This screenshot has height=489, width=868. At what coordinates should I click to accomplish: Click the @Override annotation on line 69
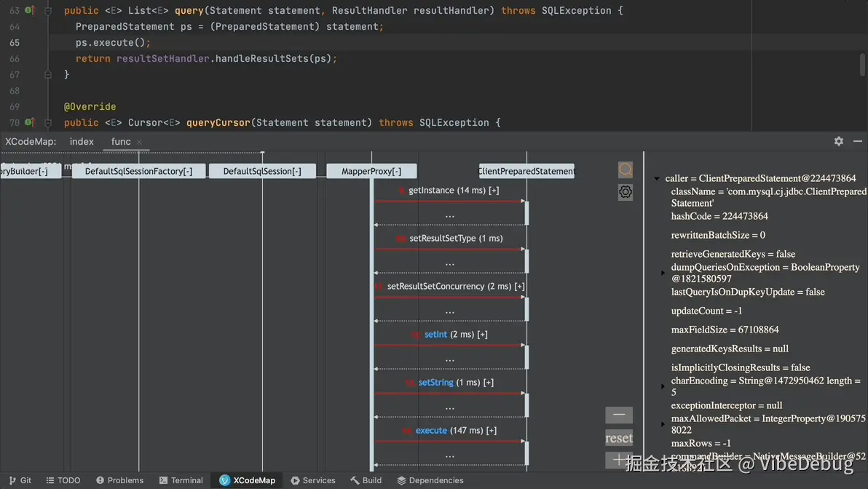[x=90, y=107]
